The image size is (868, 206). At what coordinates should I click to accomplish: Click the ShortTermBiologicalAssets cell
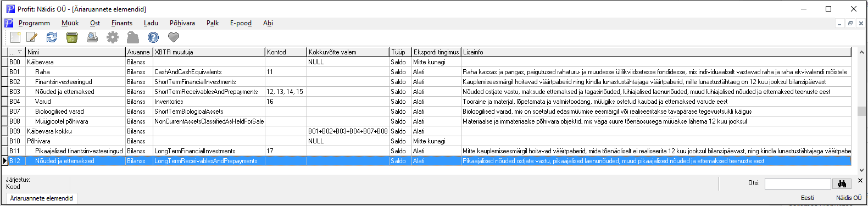tap(209, 112)
